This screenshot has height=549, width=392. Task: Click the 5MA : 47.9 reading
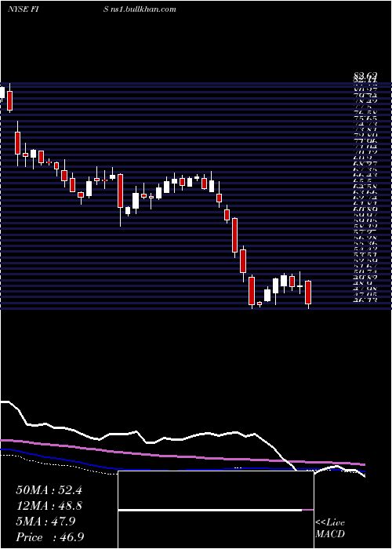click(45, 522)
